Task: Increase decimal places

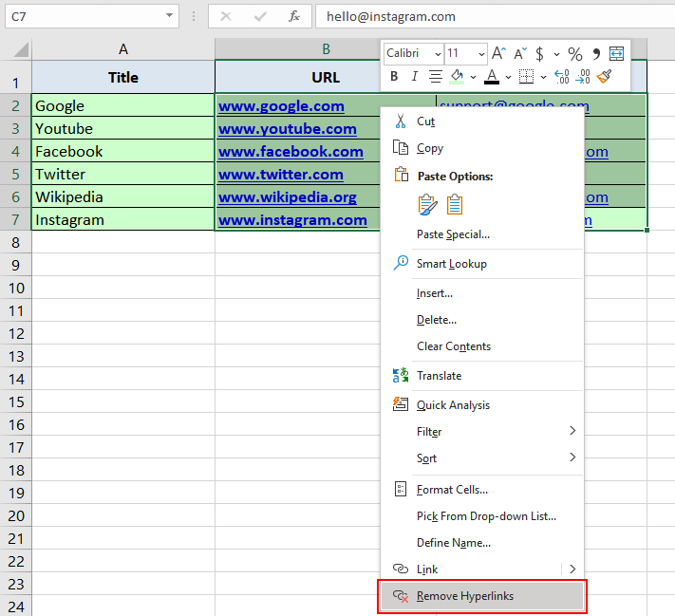Action: click(561, 77)
